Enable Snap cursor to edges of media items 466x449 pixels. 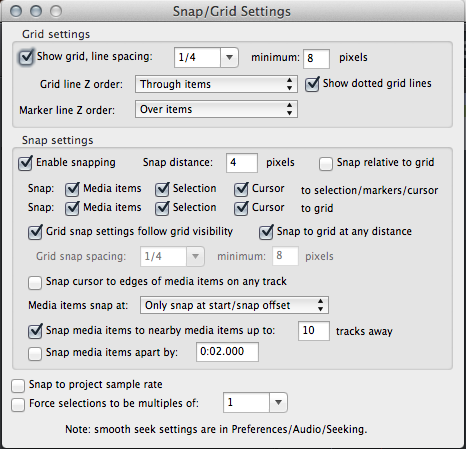(35, 283)
